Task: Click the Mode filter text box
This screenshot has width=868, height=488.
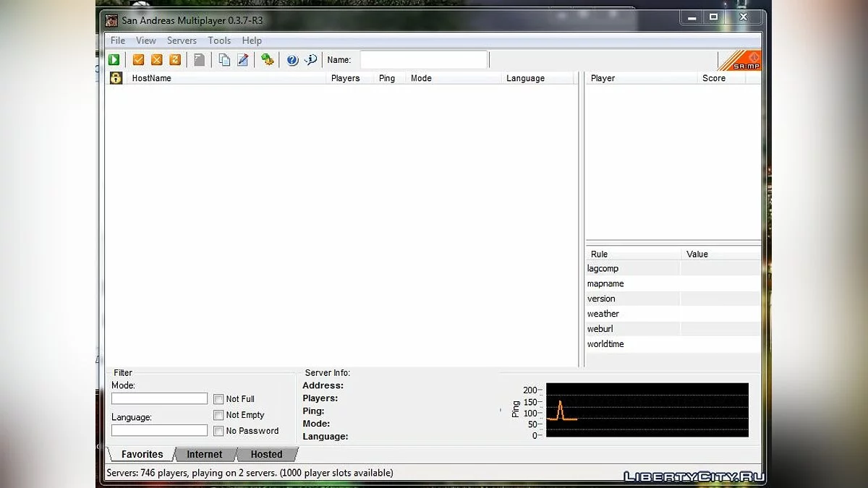Action: [x=159, y=398]
